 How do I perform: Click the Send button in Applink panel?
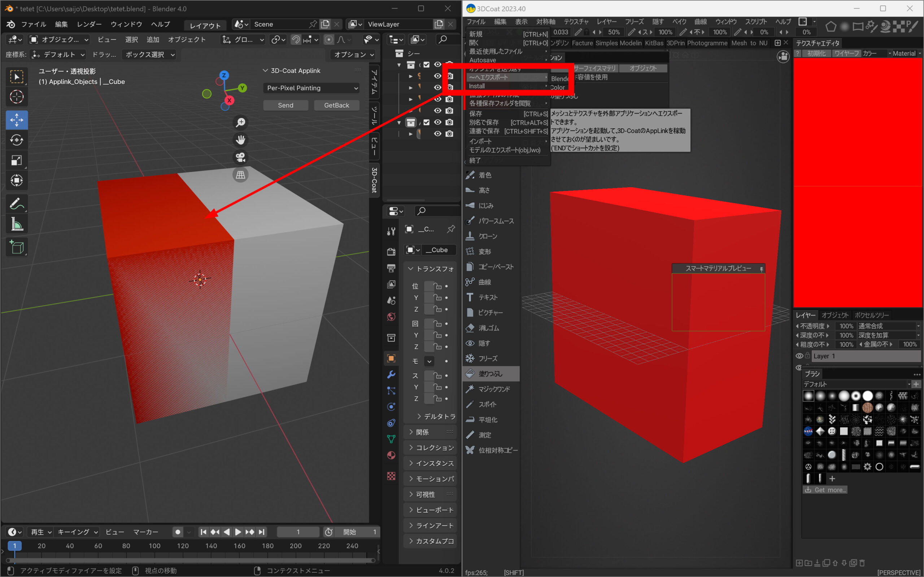click(x=285, y=105)
